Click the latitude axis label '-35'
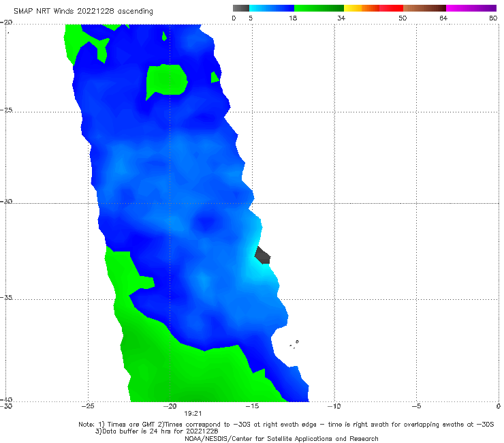The image size is (504, 443). (x=6, y=297)
